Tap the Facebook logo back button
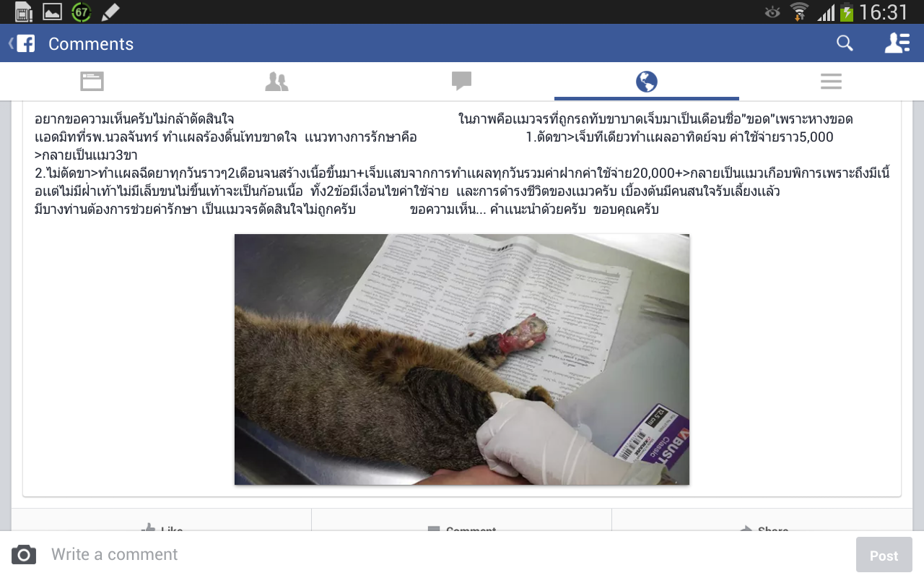Viewport: 924px width, 578px height. (x=22, y=43)
